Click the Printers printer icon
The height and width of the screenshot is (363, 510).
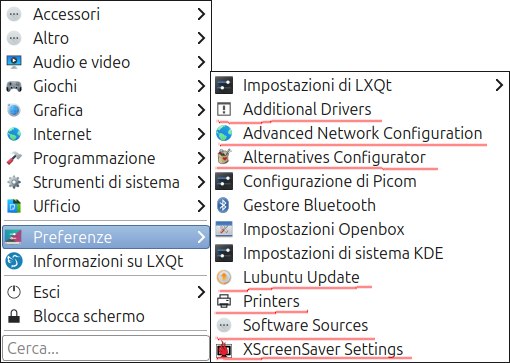click(x=224, y=301)
